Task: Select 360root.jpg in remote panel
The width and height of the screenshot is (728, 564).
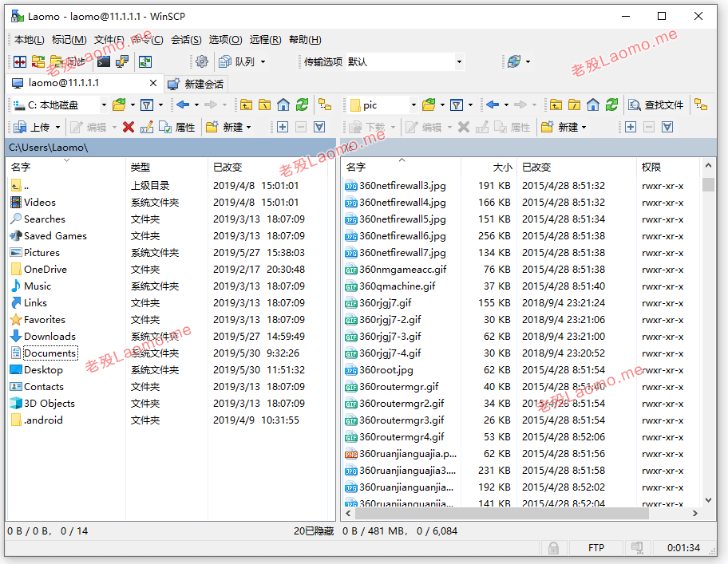Action: point(386,370)
